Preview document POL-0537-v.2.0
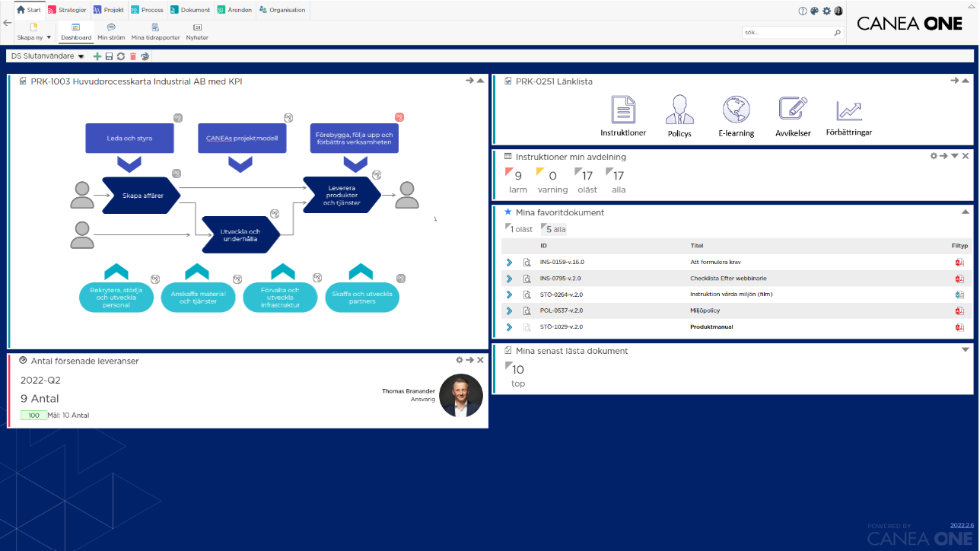Viewport: 980px width, 551px height. pyautogui.click(x=527, y=311)
